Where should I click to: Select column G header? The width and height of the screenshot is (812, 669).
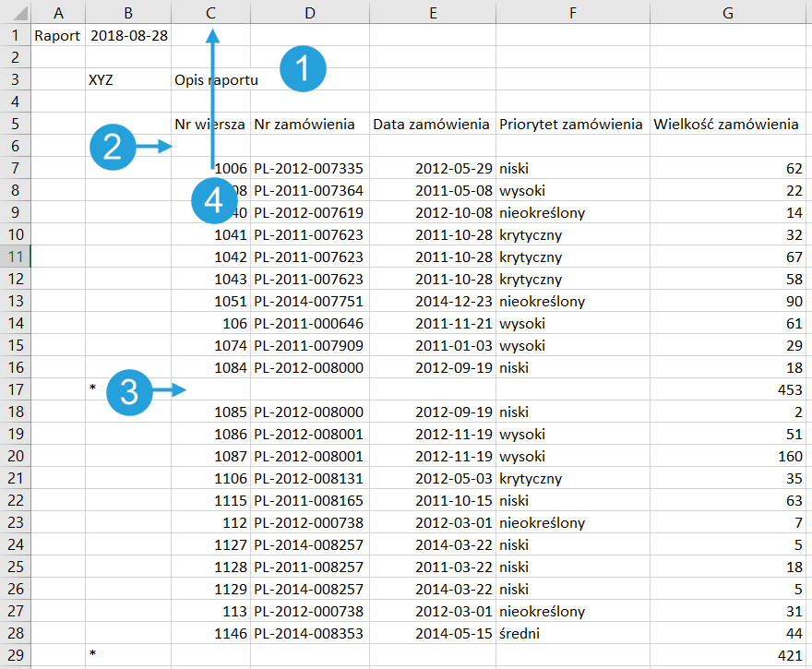[729, 12]
